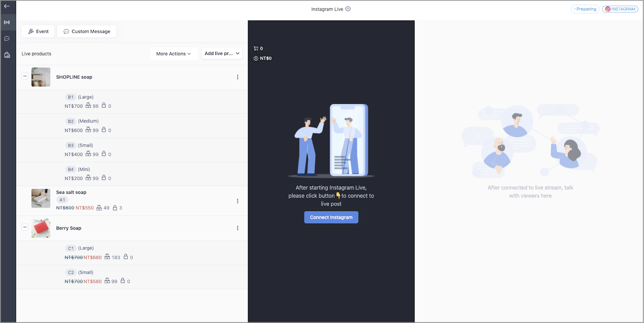
Task: Click the stock icon for C1 Large
Action: (x=107, y=257)
